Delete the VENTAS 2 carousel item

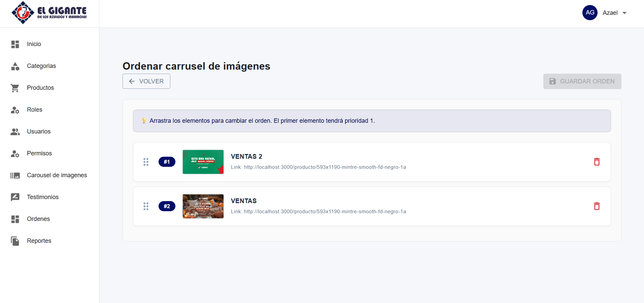597,162
